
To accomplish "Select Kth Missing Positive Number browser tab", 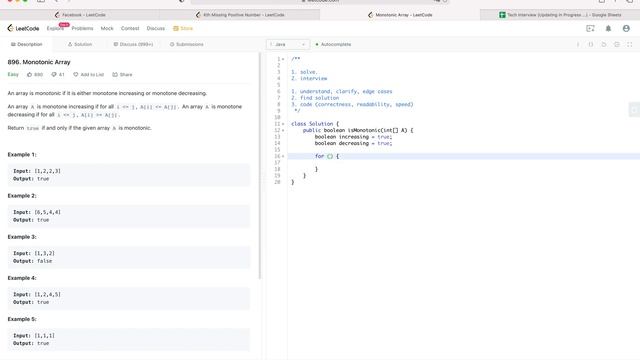I will [x=240, y=15].
